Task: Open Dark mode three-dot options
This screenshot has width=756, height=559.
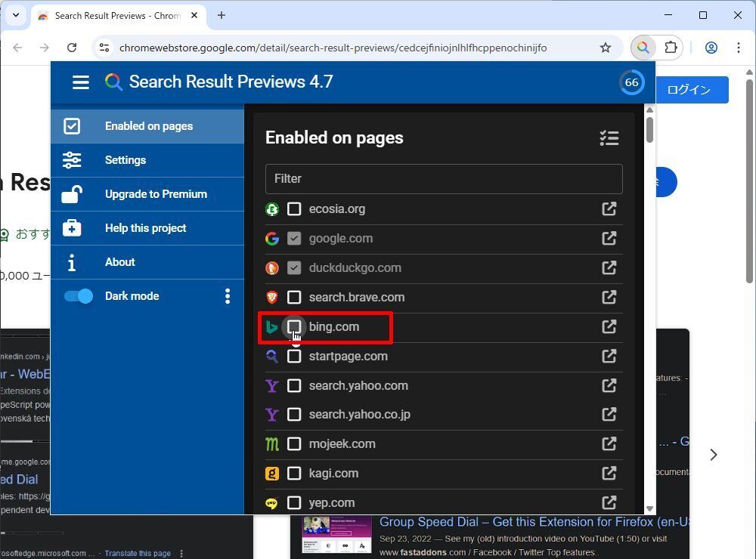Action: tap(228, 296)
